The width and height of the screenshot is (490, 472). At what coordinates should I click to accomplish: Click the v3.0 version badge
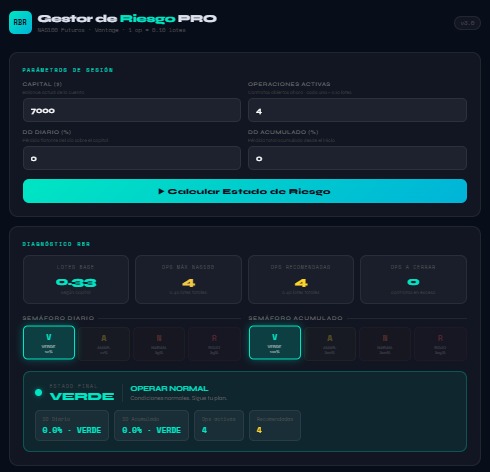[x=467, y=23]
